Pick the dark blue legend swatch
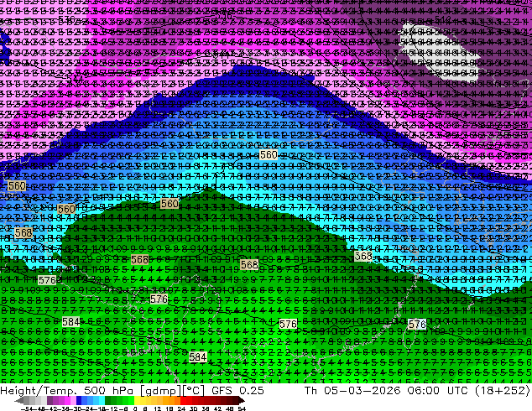Viewport: 532px width, 411px height. (x=79, y=401)
